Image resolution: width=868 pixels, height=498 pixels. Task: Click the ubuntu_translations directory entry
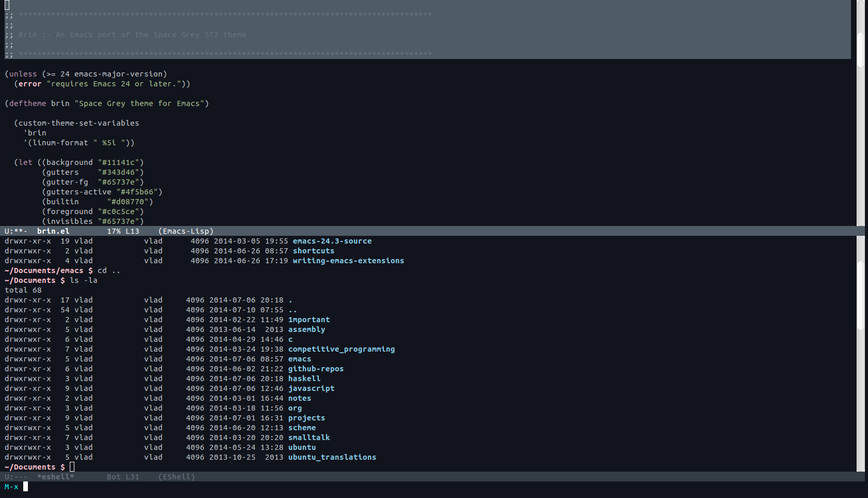point(332,457)
